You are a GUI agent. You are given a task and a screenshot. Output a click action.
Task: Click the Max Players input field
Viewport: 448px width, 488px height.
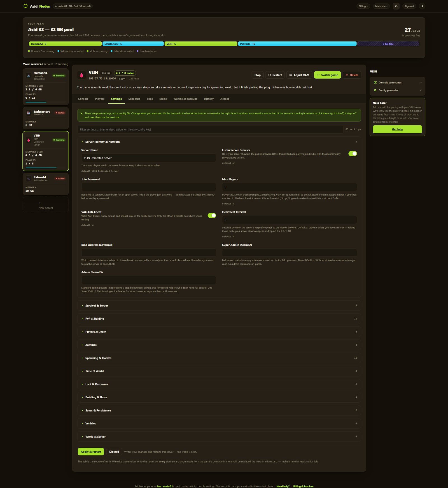[x=289, y=187]
